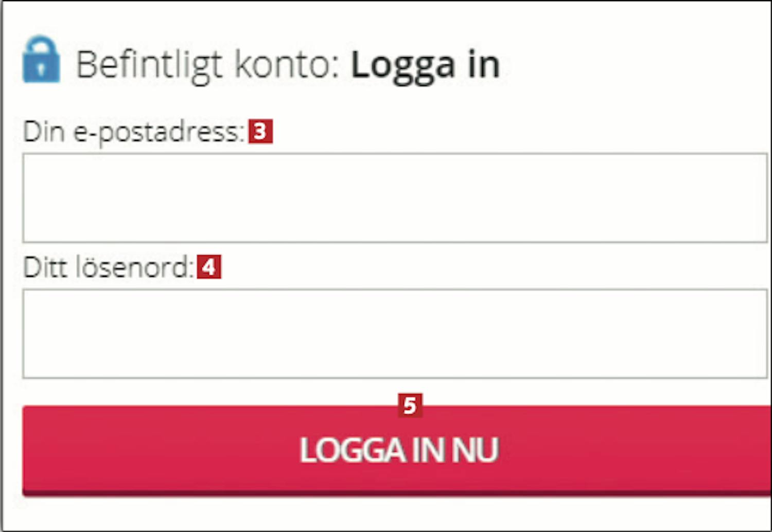The width and height of the screenshot is (772, 532).
Task: Click the 'Befintligt konto:' heading text
Action: tap(208, 65)
